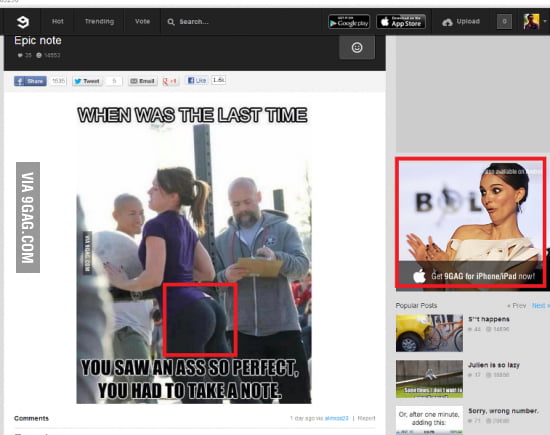Click the Facebook Like button
The height and width of the screenshot is (435, 550).
tap(196, 80)
